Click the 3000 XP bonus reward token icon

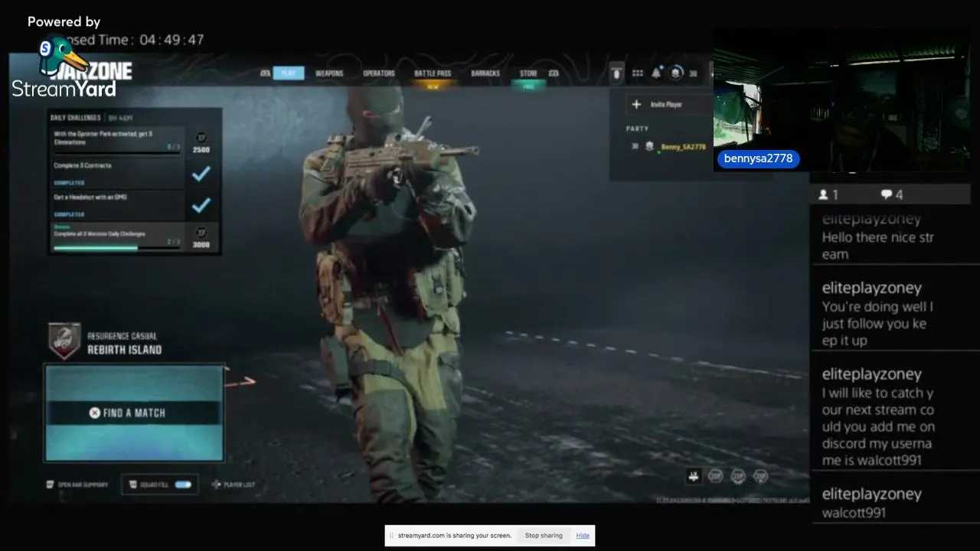pyautogui.click(x=201, y=232)
